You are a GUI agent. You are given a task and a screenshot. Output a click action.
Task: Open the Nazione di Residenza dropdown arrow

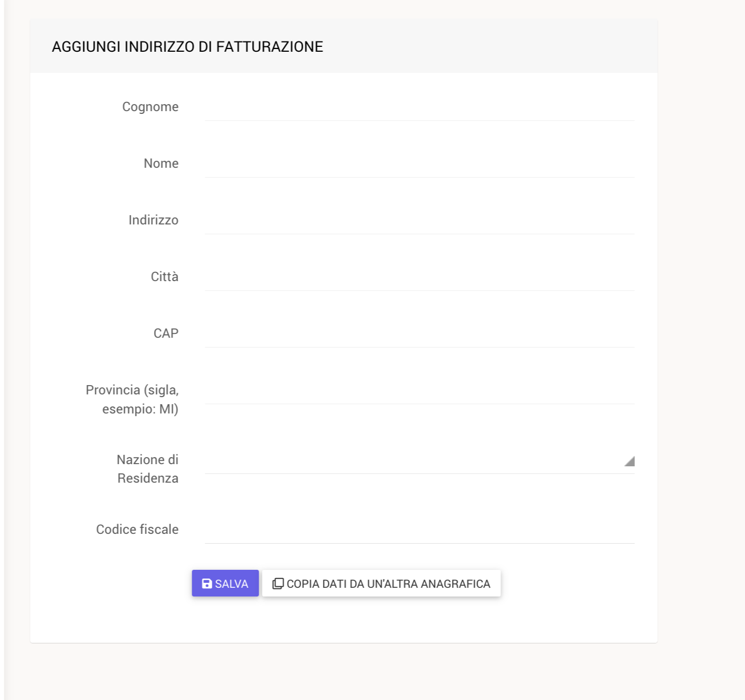point(629,461)
